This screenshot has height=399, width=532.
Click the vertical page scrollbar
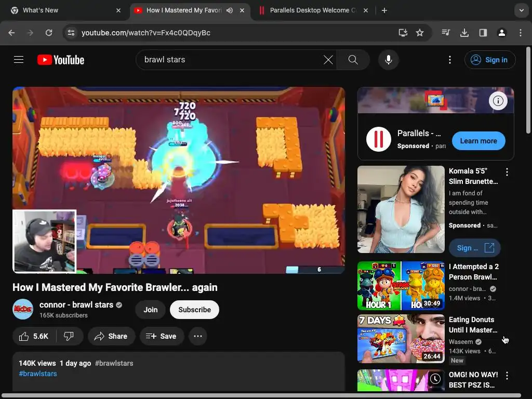pyautogui.click(x=528, y=90)
